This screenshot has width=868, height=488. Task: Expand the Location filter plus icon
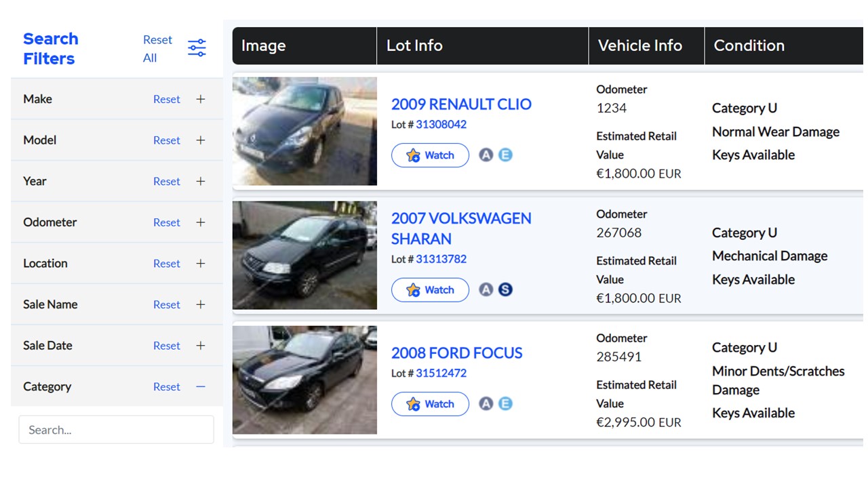click(201, 264)
